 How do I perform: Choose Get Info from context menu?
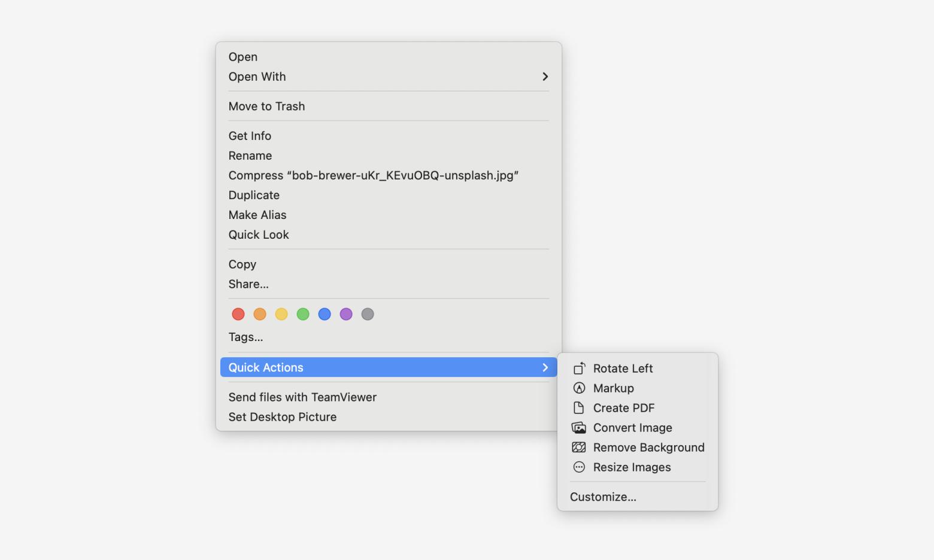pyautogui.click(x=250, y=136)
